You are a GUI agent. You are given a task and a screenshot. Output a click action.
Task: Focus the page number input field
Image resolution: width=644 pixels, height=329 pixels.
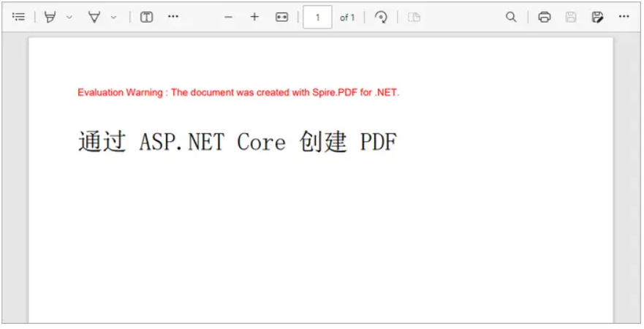tap(317, 18)
